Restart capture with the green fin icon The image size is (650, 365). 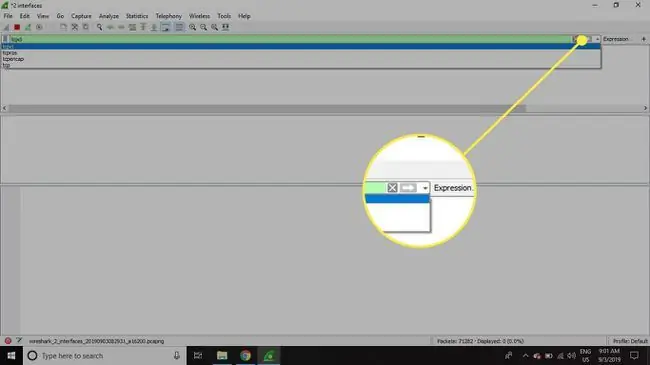[x=28, y=27]
